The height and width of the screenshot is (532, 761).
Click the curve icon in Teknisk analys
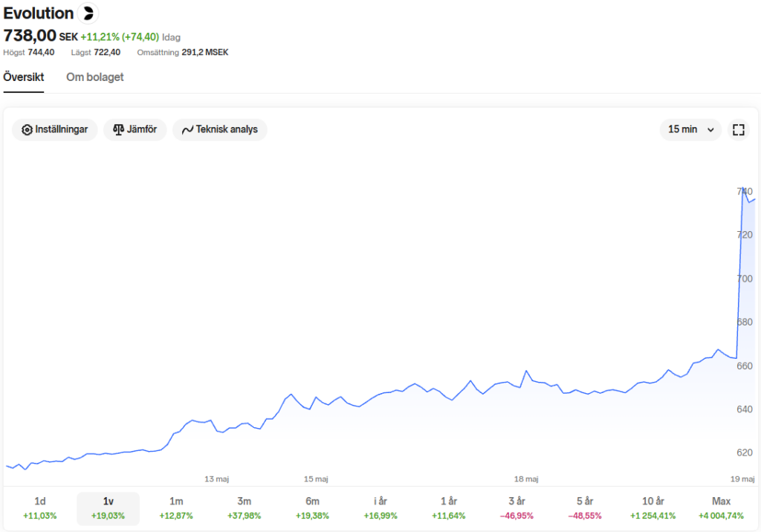187,129
